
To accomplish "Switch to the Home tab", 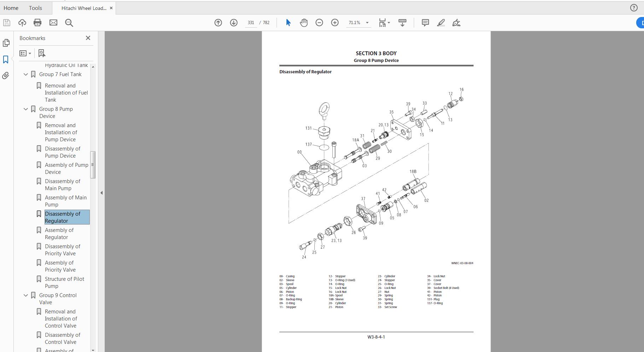I will click(x=11, y=8).
